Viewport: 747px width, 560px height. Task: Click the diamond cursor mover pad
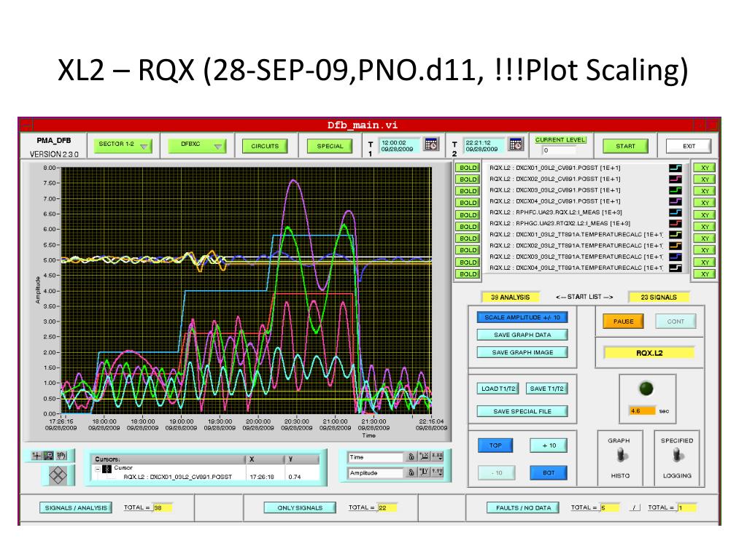[58, 475]
